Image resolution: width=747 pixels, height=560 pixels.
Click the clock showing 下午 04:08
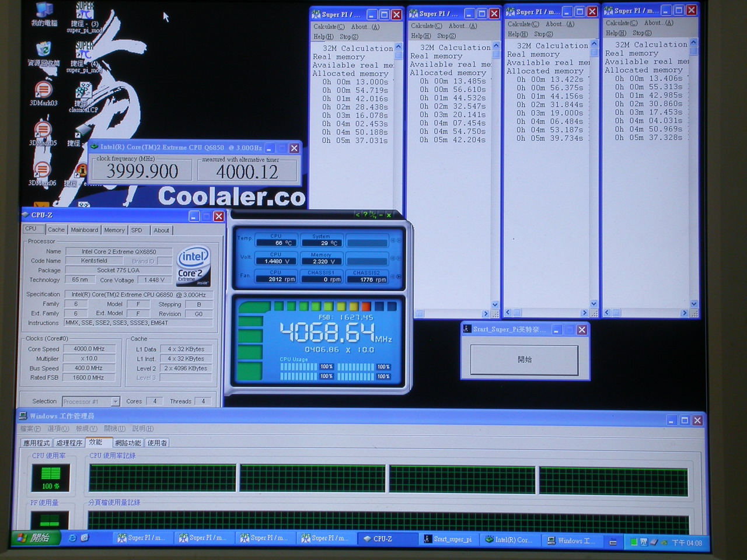coord(687,542)
